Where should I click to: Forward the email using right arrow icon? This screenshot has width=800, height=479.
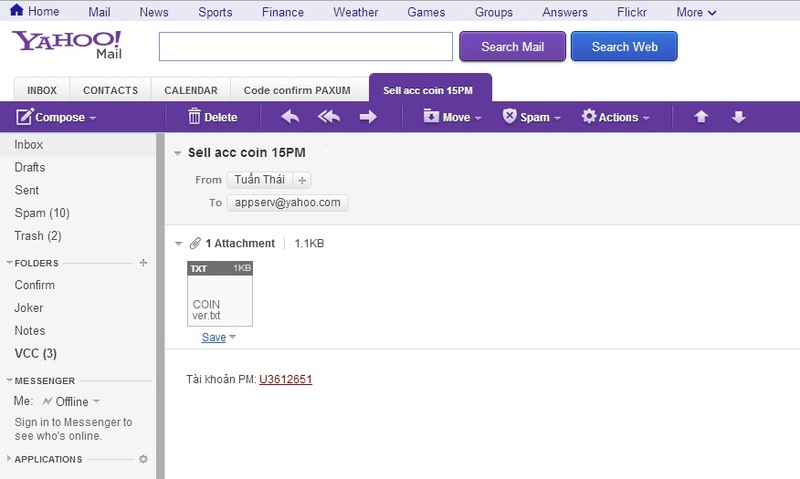coord(367,117)
